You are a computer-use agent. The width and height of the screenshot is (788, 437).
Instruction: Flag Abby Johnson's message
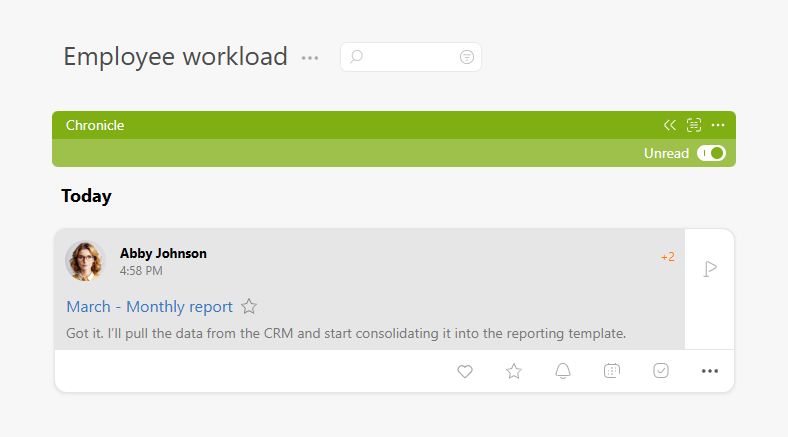pos(710,269)
